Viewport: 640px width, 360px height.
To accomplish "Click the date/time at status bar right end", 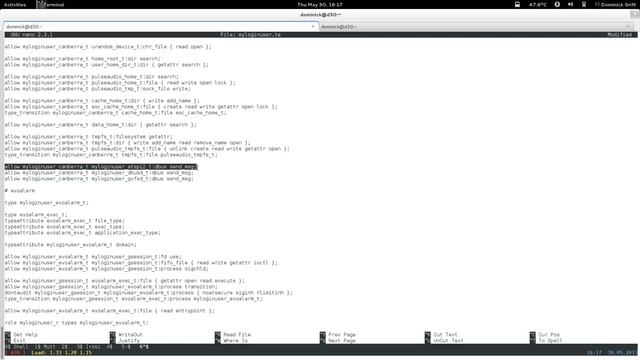I will click(x=611, y=353).
